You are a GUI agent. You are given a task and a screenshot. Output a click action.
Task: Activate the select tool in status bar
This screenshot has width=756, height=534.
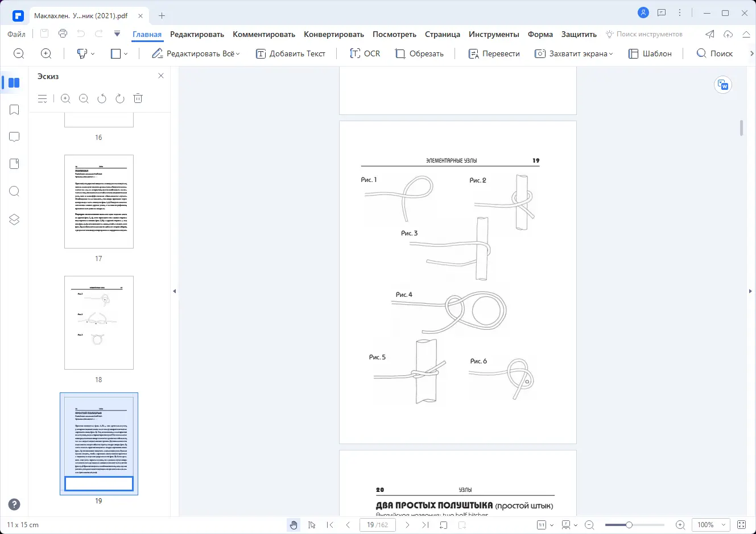312,525
